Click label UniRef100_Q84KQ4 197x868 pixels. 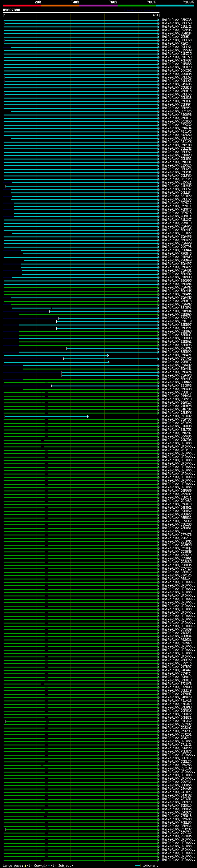[x=177, y=33]
